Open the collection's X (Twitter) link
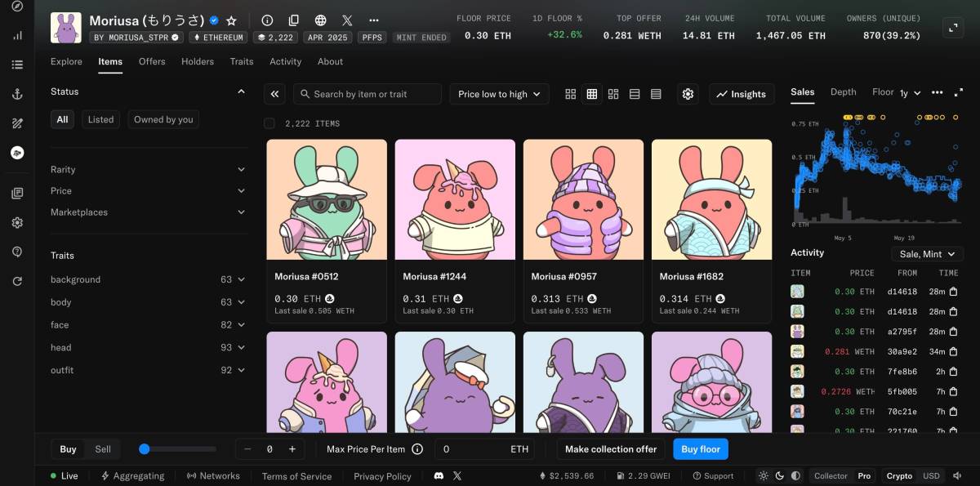 [347, 20]
